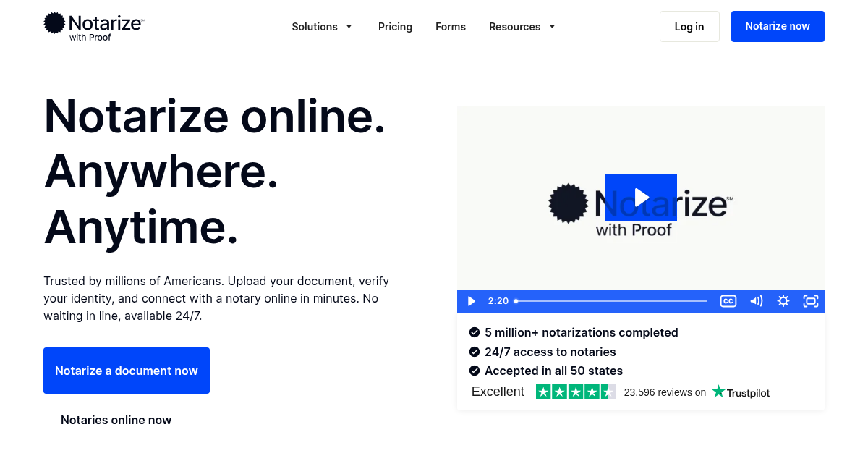
Task: Open the Forms page
Action: (451, 27)
